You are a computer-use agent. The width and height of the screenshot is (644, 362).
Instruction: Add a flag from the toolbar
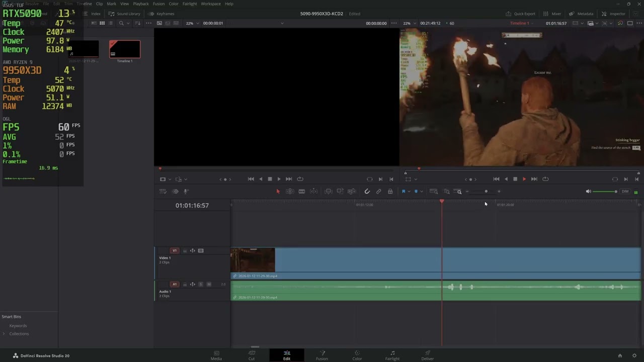(x=403, y=192)
